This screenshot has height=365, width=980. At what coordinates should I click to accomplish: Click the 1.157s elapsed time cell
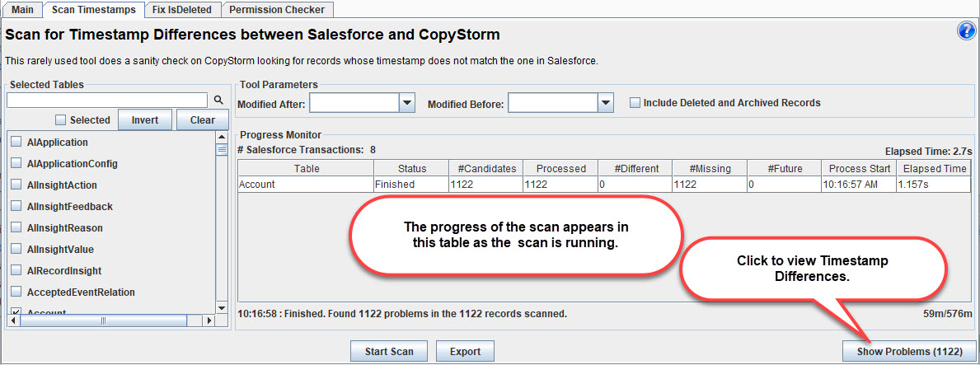[935, 185]
